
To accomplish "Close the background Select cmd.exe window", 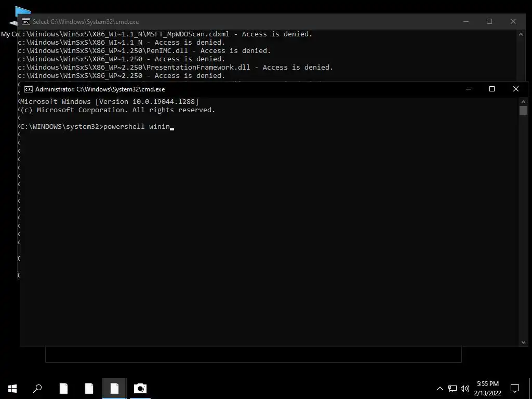I will 513,22.
